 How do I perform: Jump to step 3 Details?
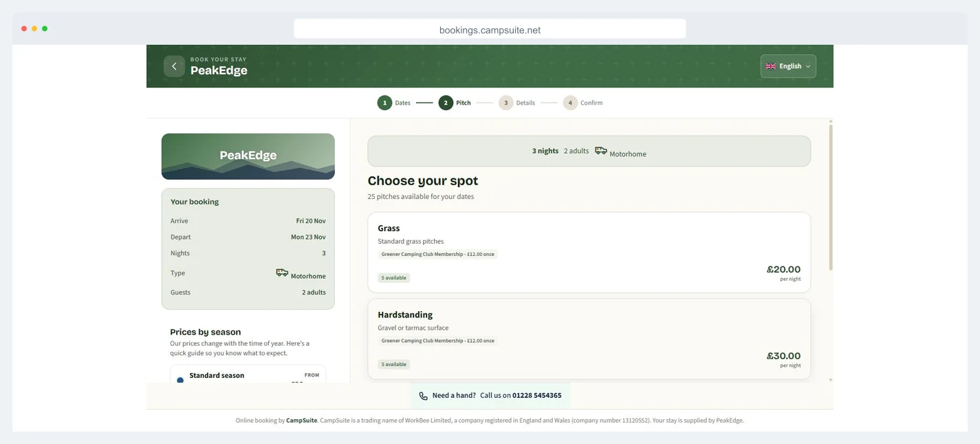[x=516, y=103]
